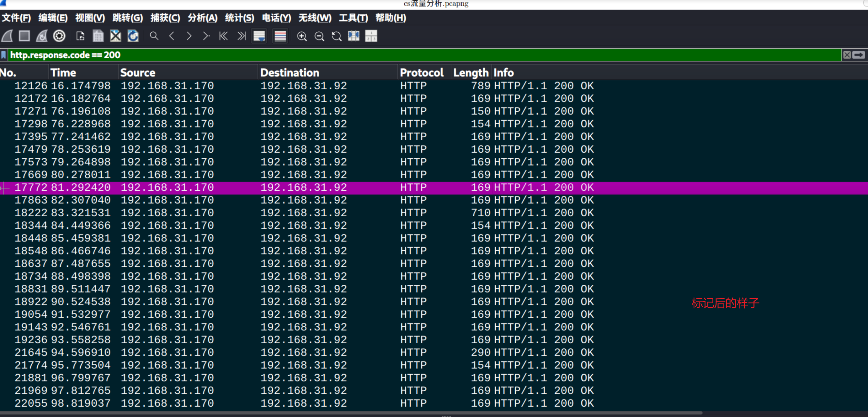
Task: Click the resize columns icon
Action: [x=354, y=36]
